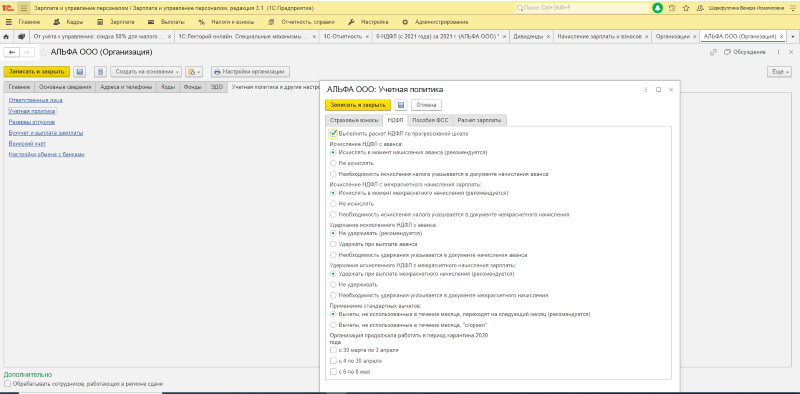The width and height of the screenshot is (800, 394).
Task: Open the sections panel menu icon left of Главное
Action: point(8,22)
